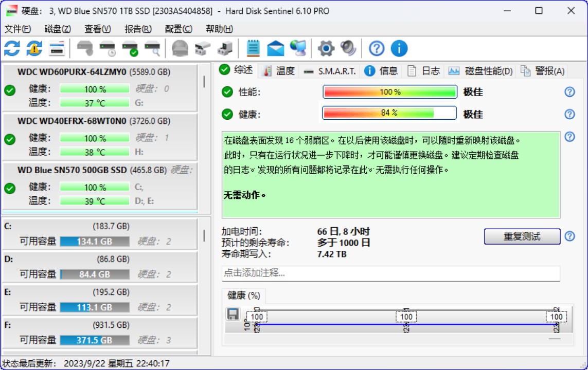This screenshot has height=370, width=588.
Task: Click the green check icon of WDC WD40EFRX disk
Action: [x=10, y=139]
